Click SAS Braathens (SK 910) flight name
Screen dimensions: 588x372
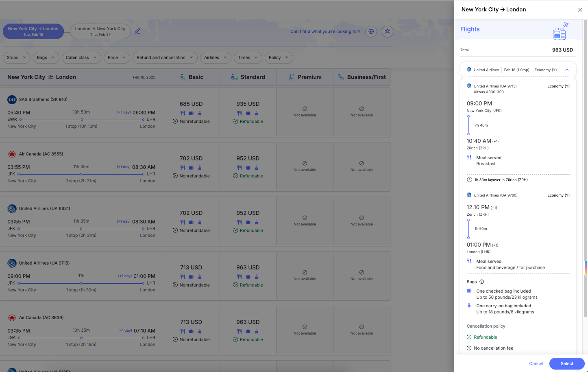(43, 99)
